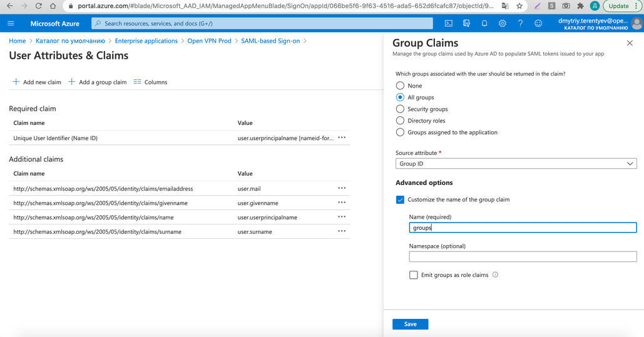
Task: Click the S extension icon in browser toolbar
Action: tap(551, 6)
